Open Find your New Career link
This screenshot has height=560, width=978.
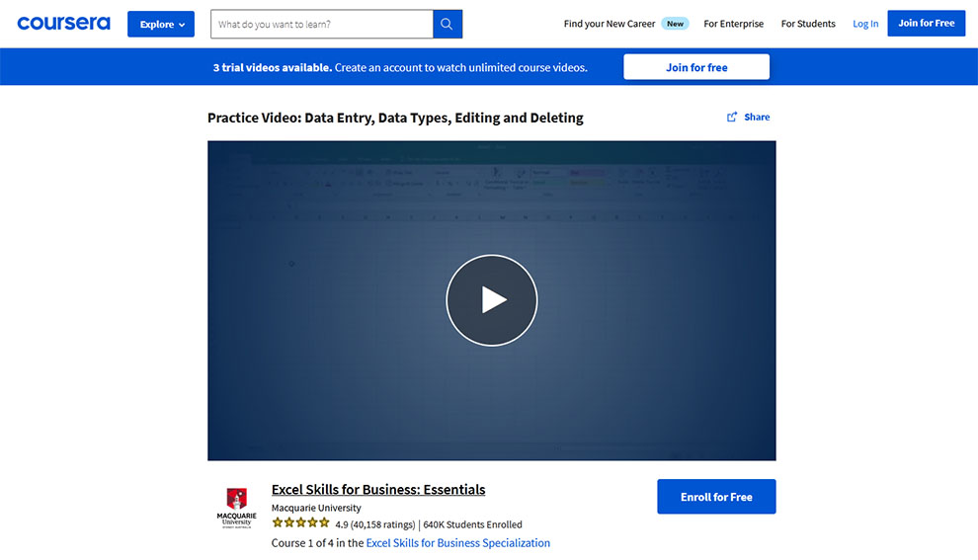click(610, 24)
